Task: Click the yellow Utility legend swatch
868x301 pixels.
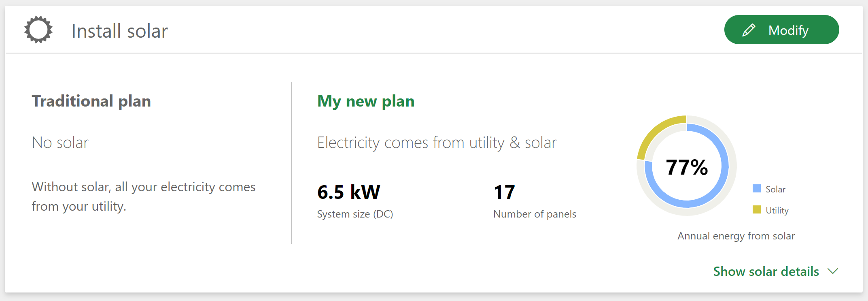Action: click(756, 210)
